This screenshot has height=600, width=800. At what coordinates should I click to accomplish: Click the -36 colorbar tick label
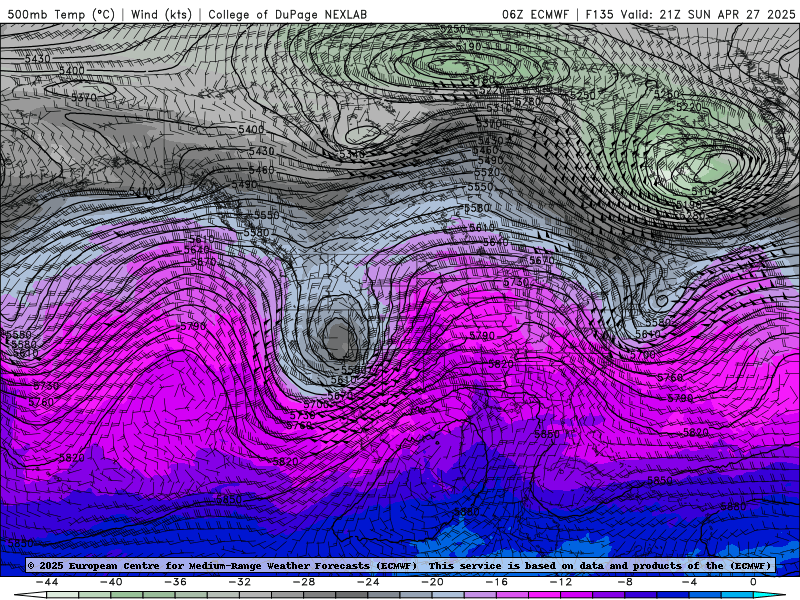click(175, 582)
